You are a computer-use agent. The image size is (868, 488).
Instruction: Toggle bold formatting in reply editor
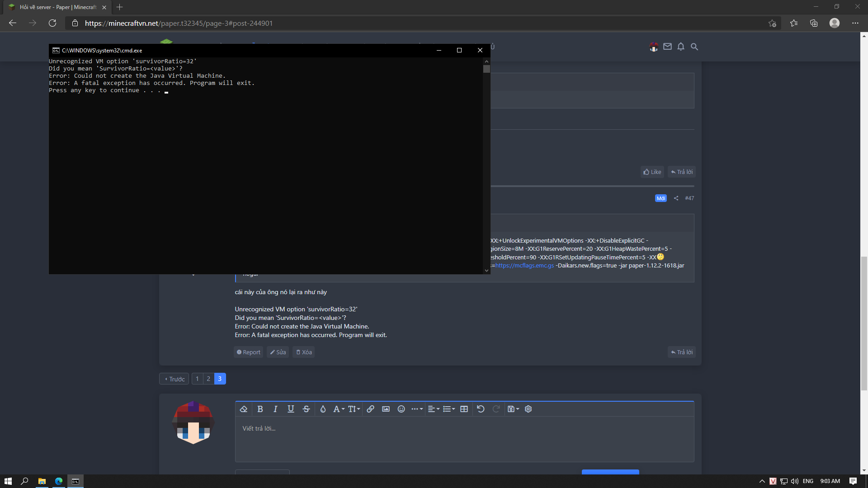pos(260,409)
